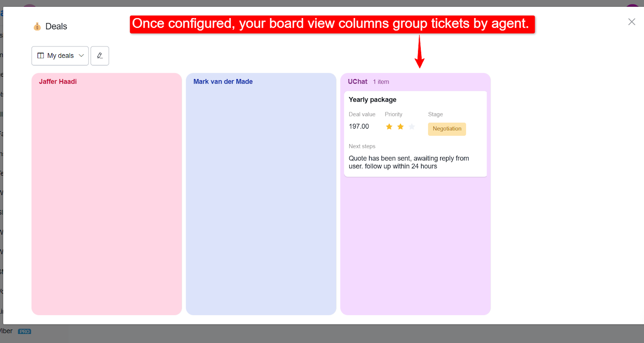Click the chevron arrow in My deals selector
This screenshot has height=343, width=644.
[81, 56]
